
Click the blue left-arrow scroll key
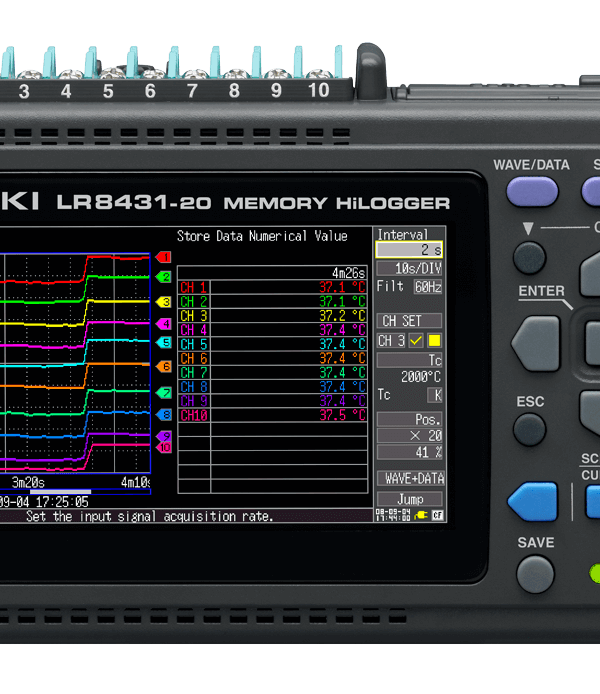click(x=533, y=501)
